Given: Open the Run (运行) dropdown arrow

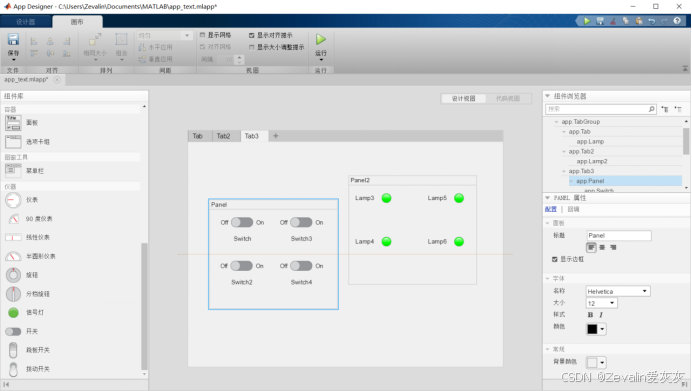Looking at the screenshot, I should (321, 60).
